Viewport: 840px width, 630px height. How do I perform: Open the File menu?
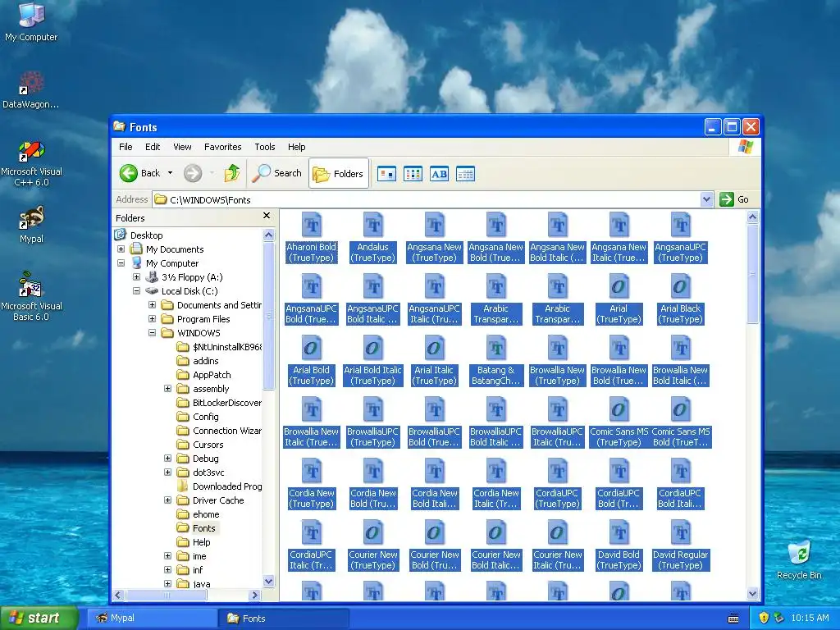(126, 147)
